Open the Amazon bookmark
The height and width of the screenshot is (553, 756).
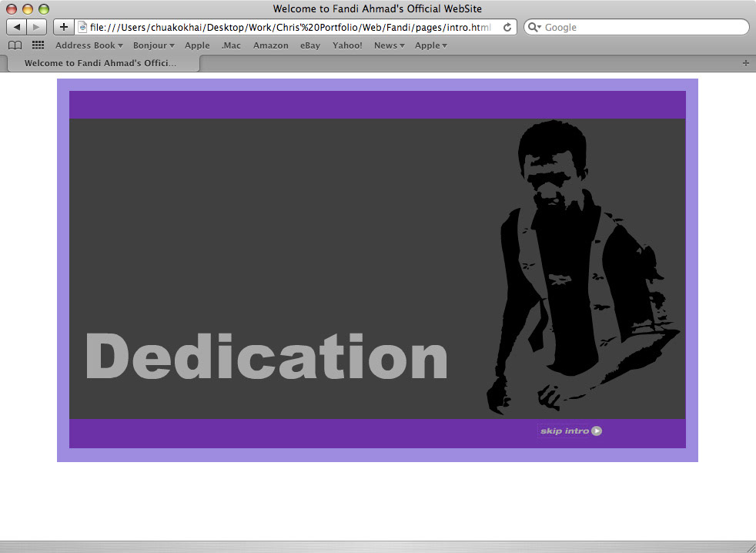pos(271,45)
